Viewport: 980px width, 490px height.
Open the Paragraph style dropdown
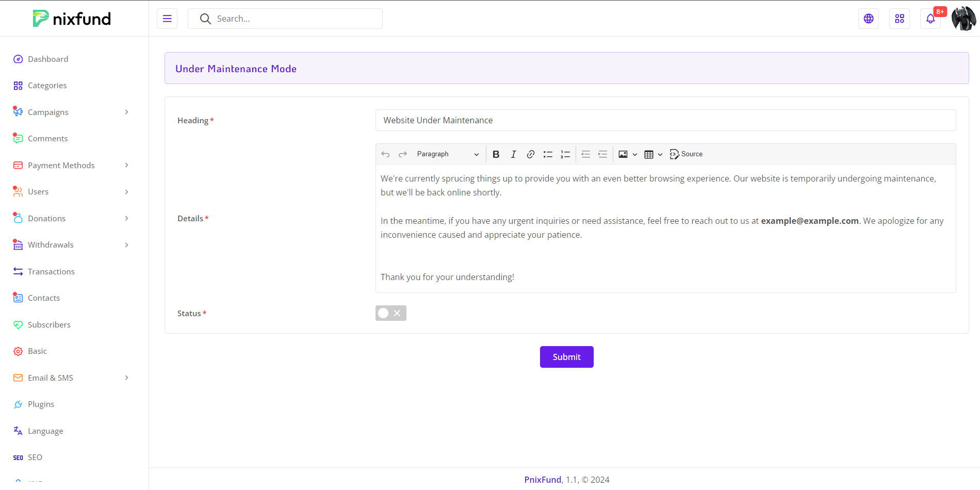[x=447, y=154]
